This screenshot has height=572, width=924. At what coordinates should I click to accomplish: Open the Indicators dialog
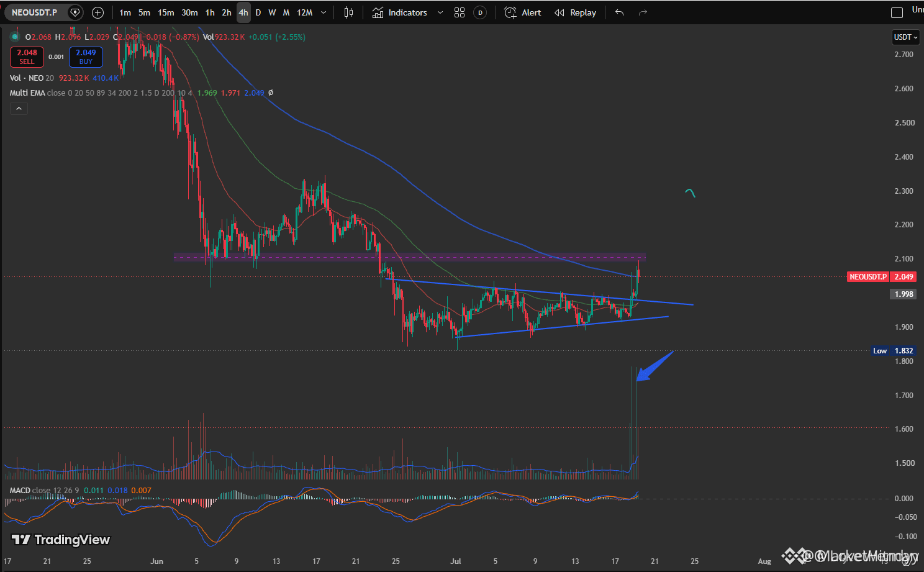click(x=400, y=12)
